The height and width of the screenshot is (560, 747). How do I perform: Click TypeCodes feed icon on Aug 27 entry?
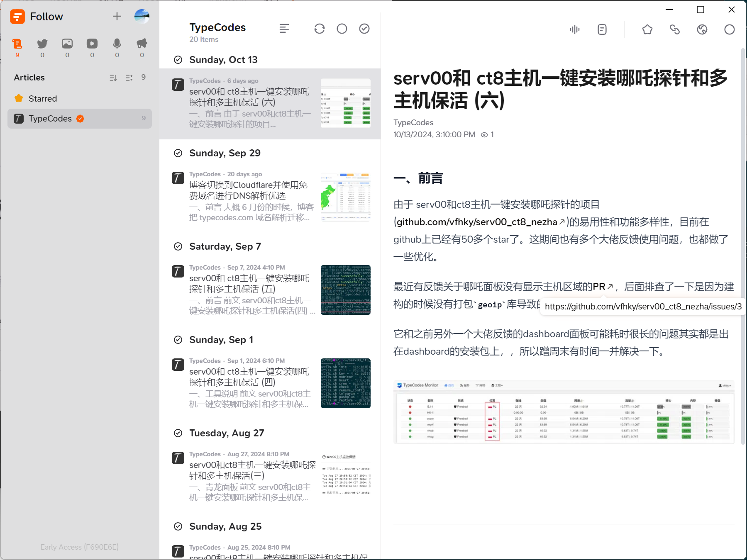(178, 458)
